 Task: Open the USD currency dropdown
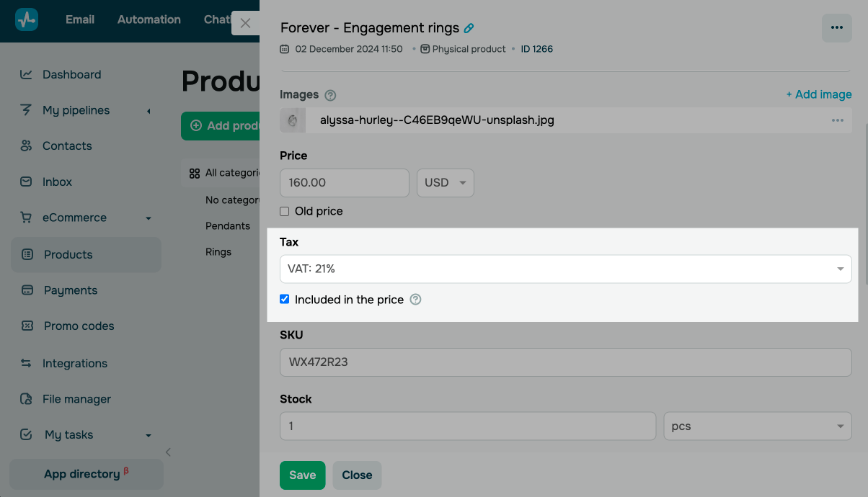point(445,183)
